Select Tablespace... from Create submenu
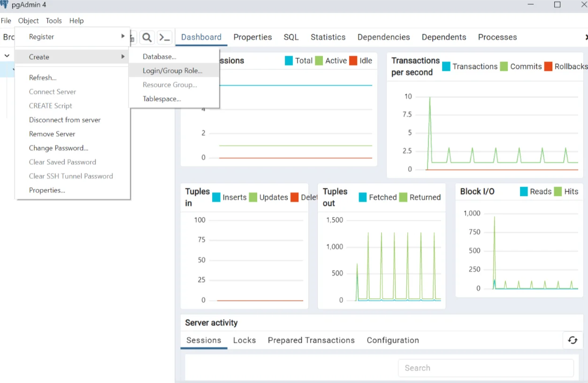Image resolution: width=588 pixels, height=383 pixels. pyautogui.click(x=174, y=99)
